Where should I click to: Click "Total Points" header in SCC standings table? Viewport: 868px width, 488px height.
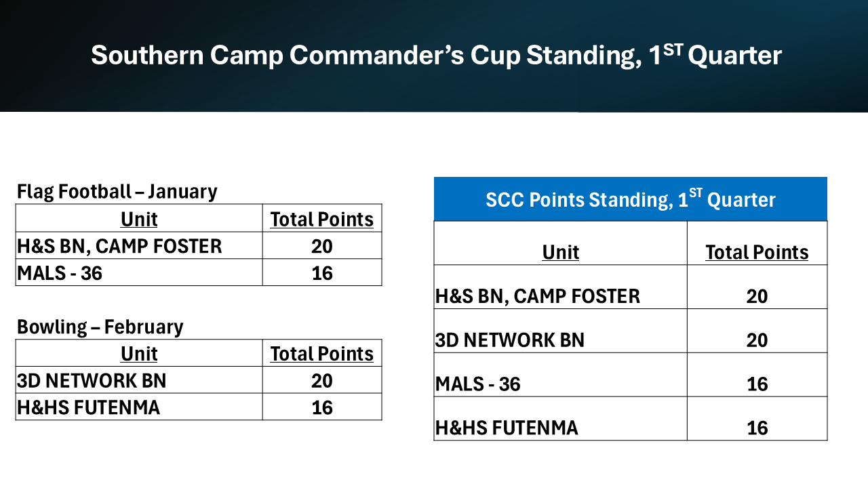pos(757,252)
